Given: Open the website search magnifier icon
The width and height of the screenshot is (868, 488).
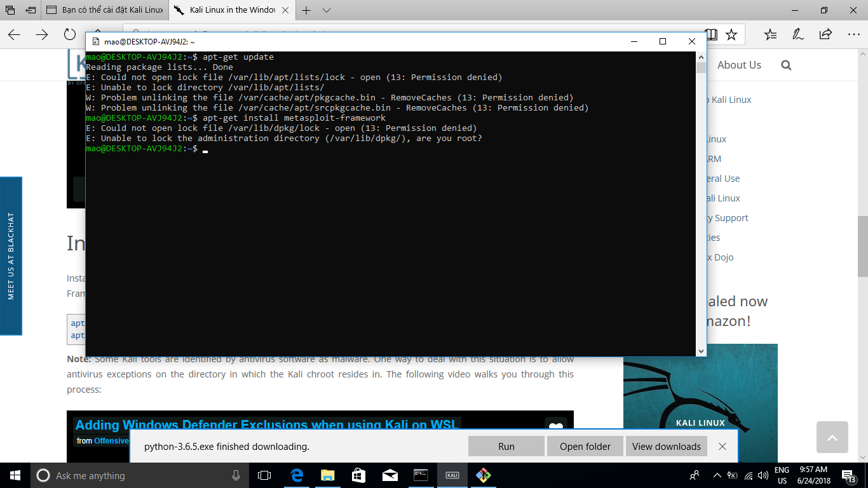Looking at the screenshot, I should coord(786,65).
